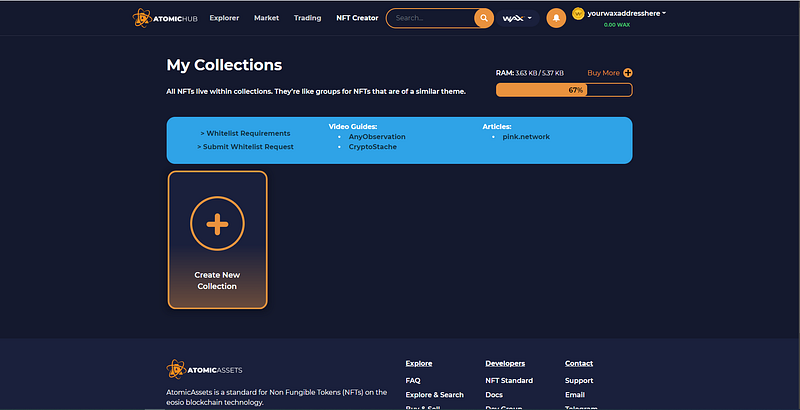Open the CryptoStache video guide

pos(372,146)
